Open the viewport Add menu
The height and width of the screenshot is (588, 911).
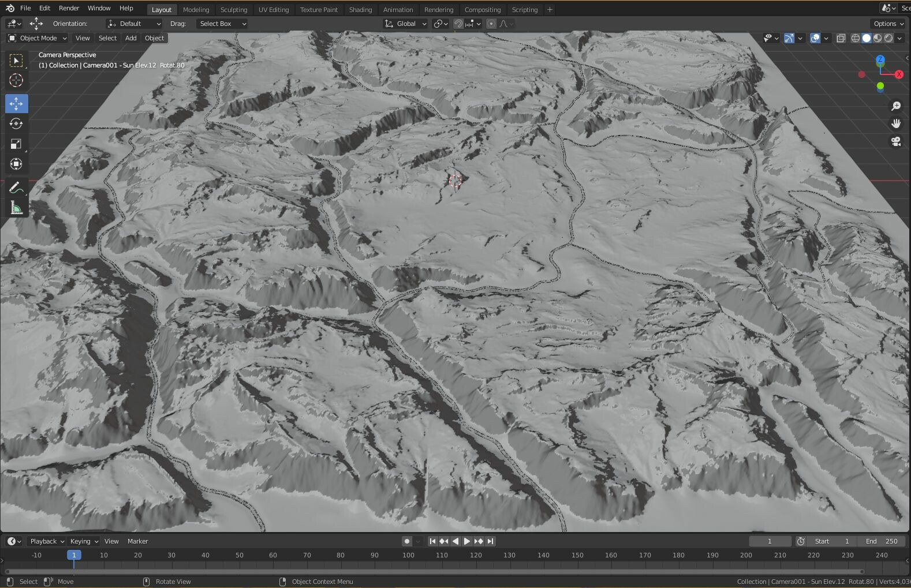point(131,38)
